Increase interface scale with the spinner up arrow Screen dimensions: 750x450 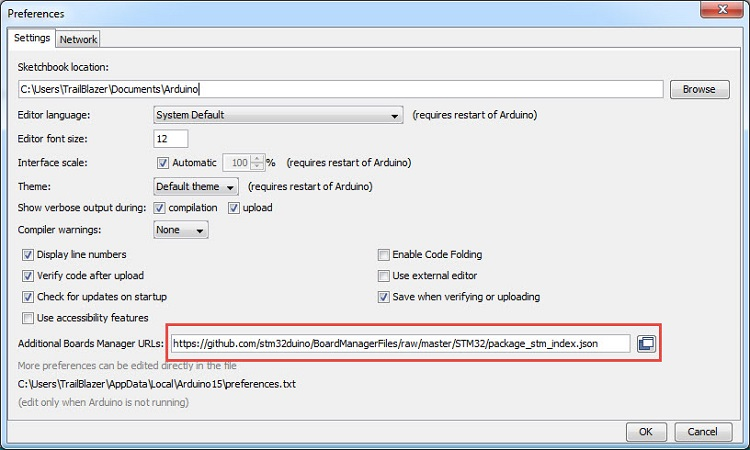257,159
